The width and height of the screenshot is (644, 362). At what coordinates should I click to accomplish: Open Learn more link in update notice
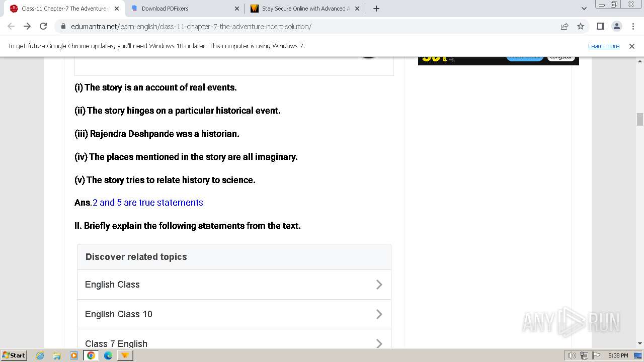(x=604, y=46)
